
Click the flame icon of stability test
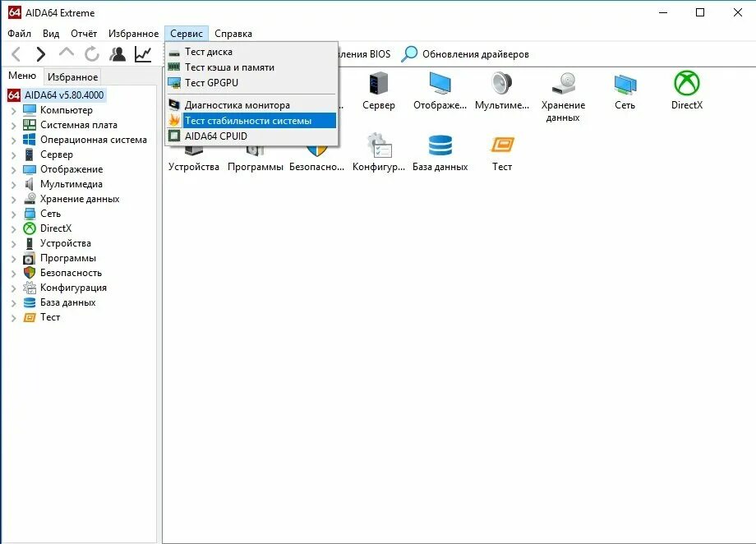174,121
